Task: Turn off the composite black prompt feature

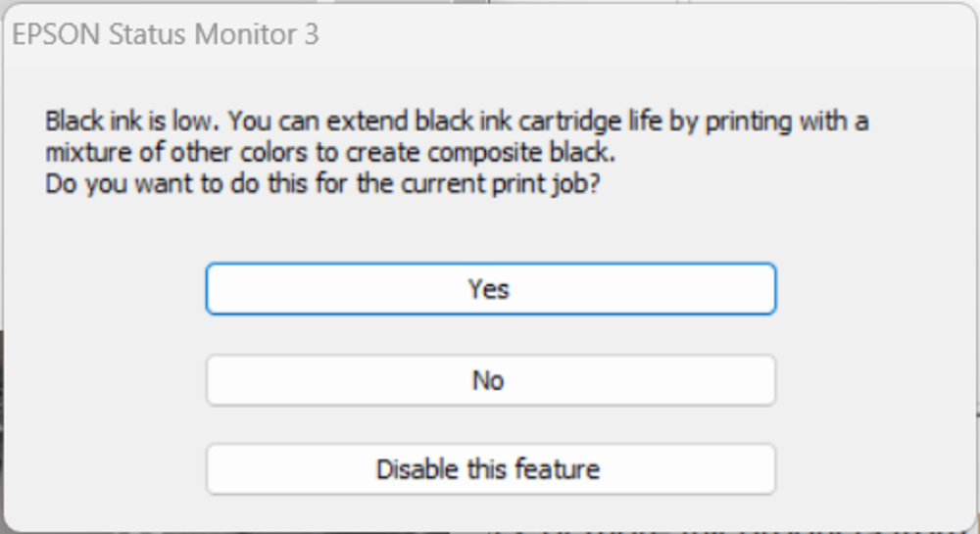Action: click(490, 469)
